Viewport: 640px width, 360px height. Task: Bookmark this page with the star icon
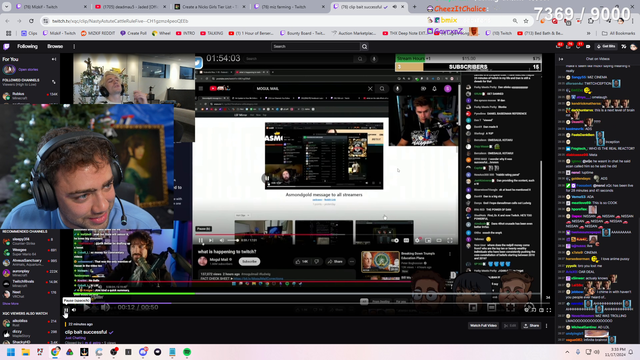point(526,21)
